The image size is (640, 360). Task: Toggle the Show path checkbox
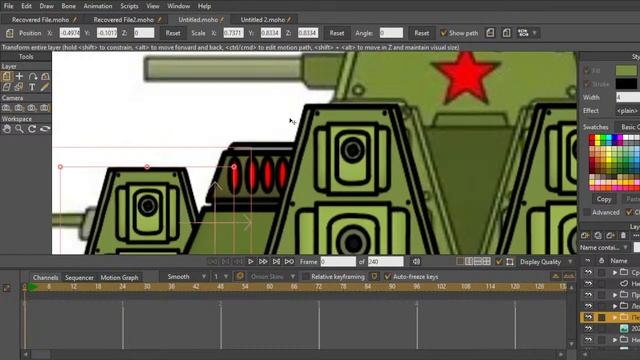coord(444,33)
